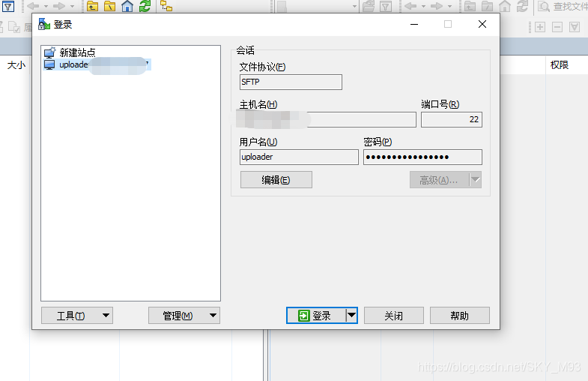Go to root directory in the right panel

click(x=487, y=6)
